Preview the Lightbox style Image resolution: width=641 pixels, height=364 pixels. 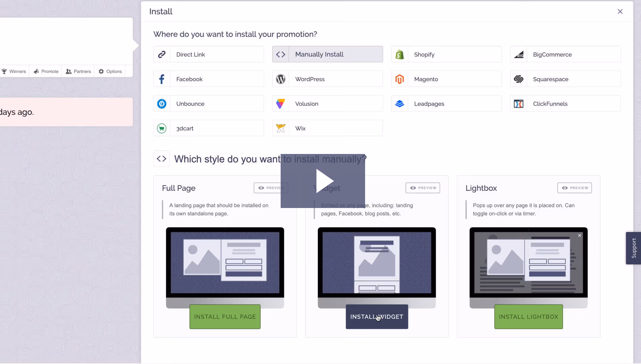tap(574, 188)
